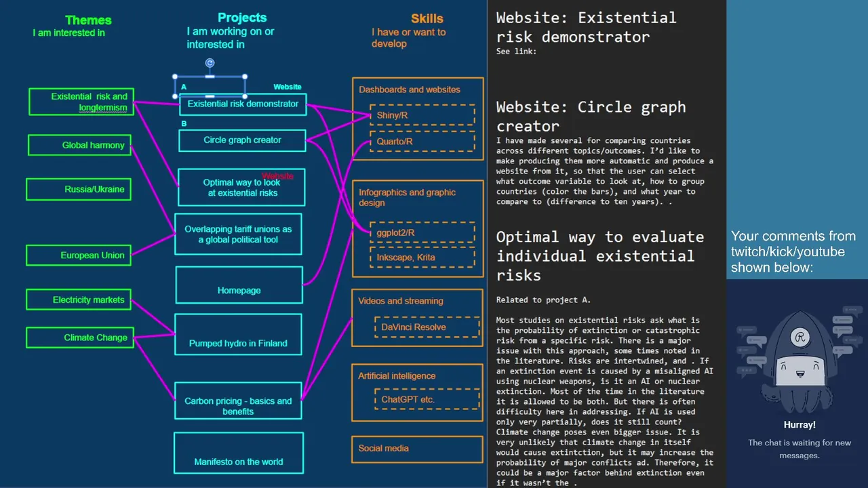Click 'The chat is waiting for new messages' text
868x488 pixels.
pyautogui.click(x=800, y=449)
